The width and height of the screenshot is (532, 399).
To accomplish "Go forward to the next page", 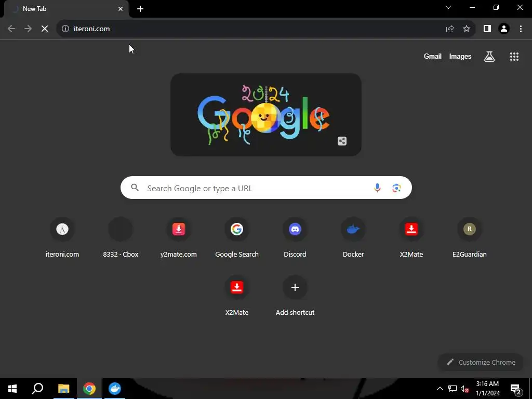I will (28, 29).
